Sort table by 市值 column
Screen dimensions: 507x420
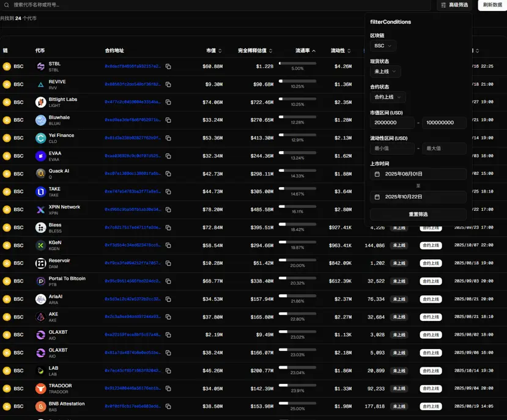click(x=214, y=51)
